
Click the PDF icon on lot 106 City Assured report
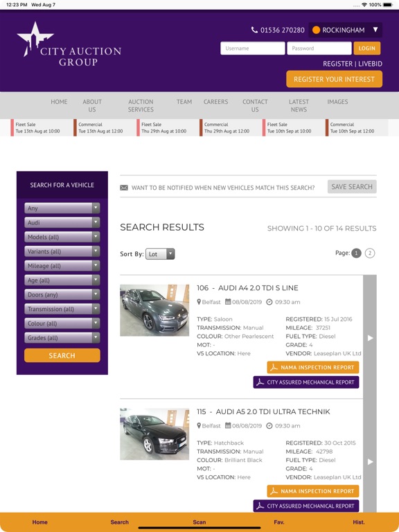click(x=260, y=382)
